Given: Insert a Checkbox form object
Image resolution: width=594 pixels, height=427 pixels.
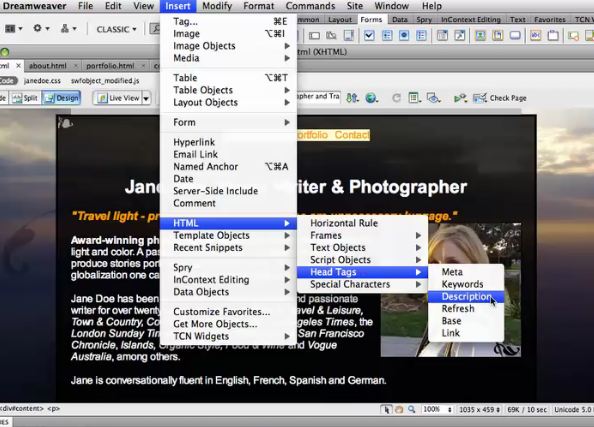Looking at the screenshot, I should point(369,36).
